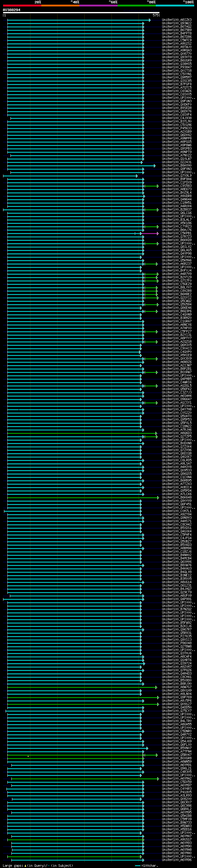Select the UniRef100_Q2GYI2 label

(177, 297)
